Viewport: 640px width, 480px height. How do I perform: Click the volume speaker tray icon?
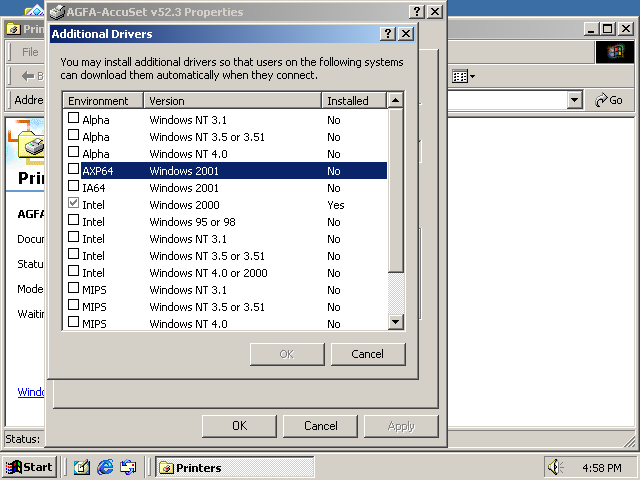click(x=555, y=467)
